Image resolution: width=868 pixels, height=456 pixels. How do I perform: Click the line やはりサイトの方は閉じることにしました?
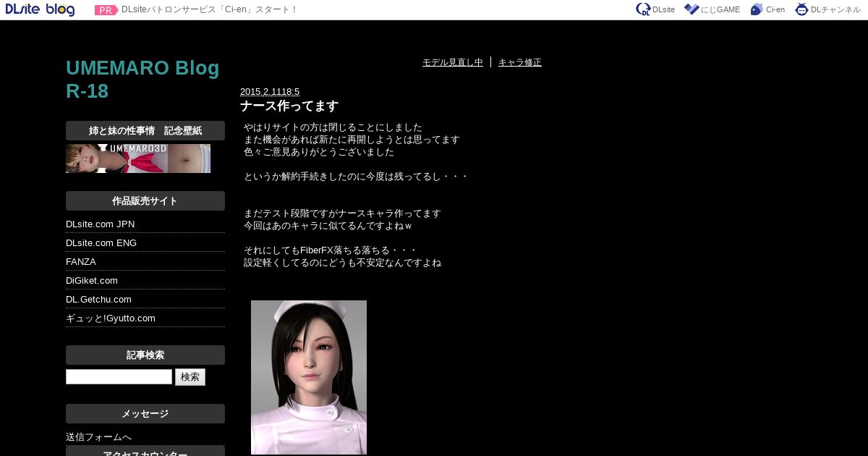(x=333, y=127)
